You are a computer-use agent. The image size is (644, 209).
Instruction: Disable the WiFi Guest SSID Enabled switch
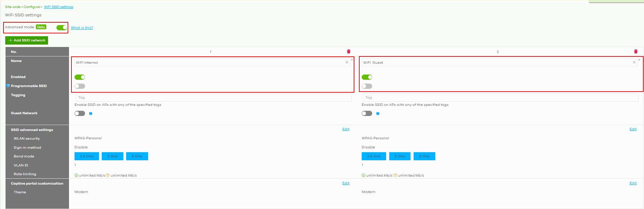(x=367, y=77)
